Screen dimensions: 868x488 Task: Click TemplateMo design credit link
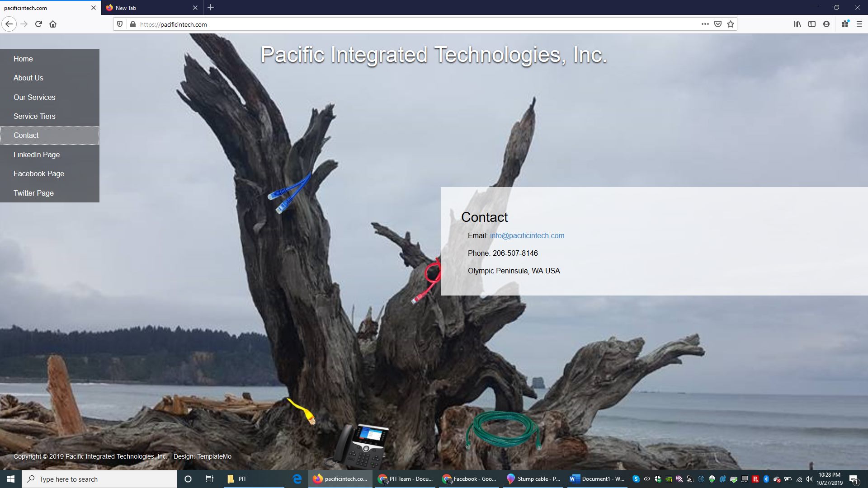click(214, 456)
